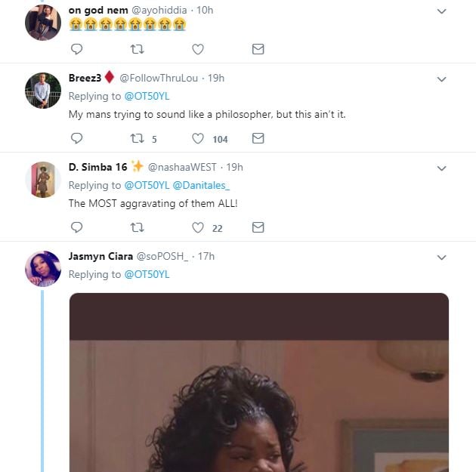Retweet Breez3's tweet with 5 retweets
Image resolution: width=476 pixels, height=472 pixels.
click(137, 138)
